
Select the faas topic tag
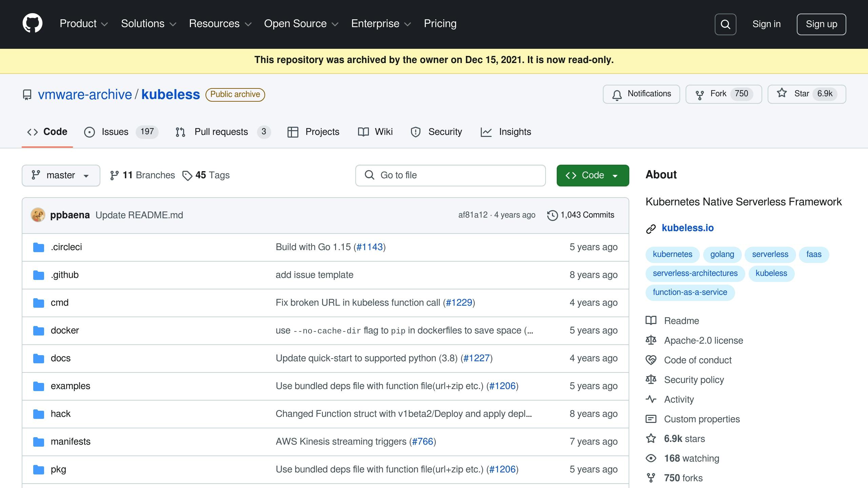[x=814, y=255]
